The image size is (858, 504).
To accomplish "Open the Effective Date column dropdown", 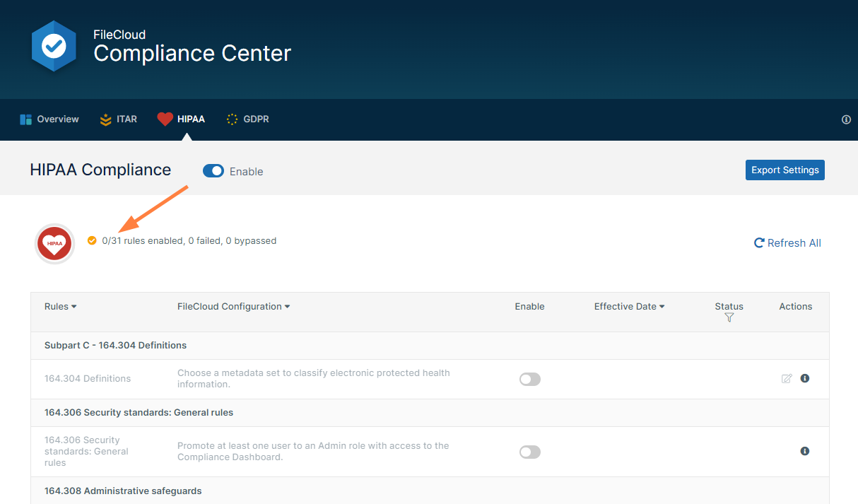I will pyautogui.click(x=629, y=307).
